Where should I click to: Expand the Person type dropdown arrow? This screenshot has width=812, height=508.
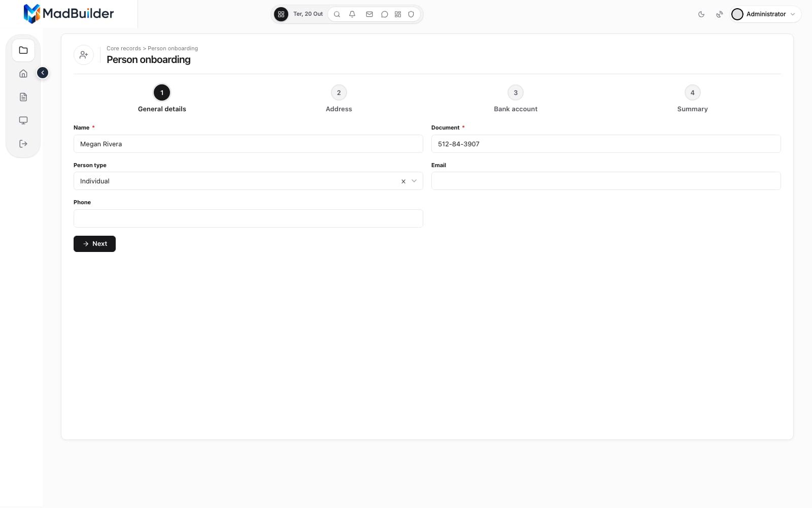[x=414, y=181]
